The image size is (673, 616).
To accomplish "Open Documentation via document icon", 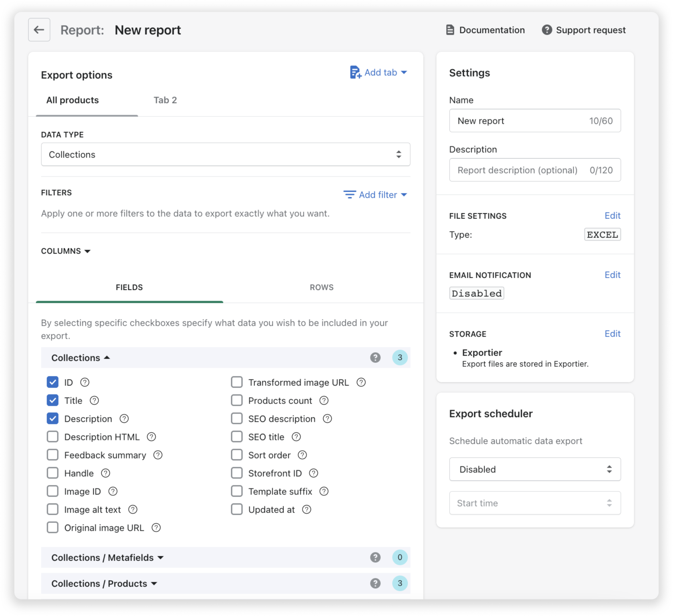I will tap(449, 30).
